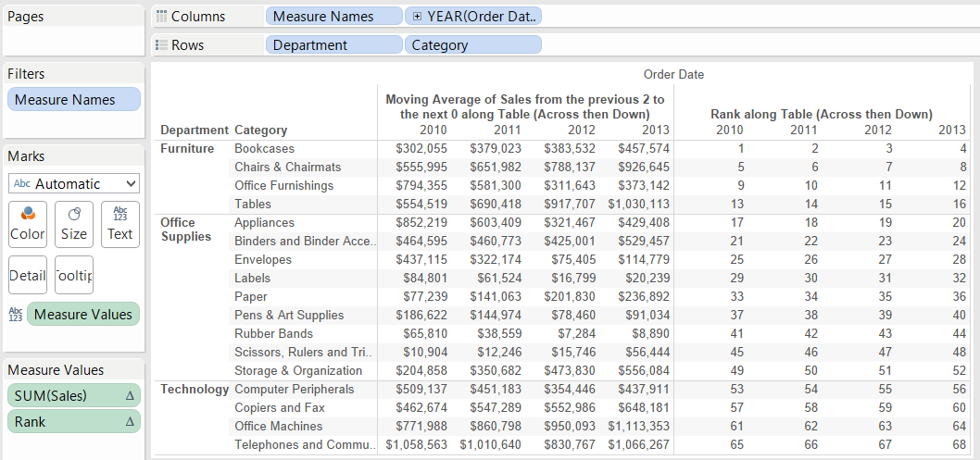Expand the YEAR(Order Date) pill plus sign
The image size is (980, 460).
pos(417,17)
